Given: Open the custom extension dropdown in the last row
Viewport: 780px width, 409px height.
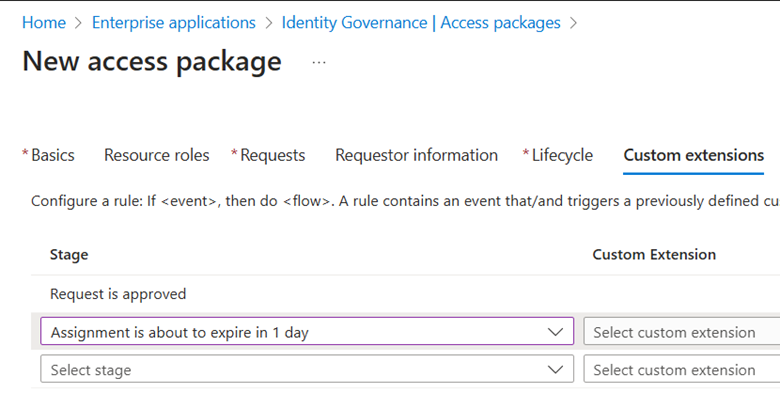Looking at the screenshot, I should [x=680, y=370].
